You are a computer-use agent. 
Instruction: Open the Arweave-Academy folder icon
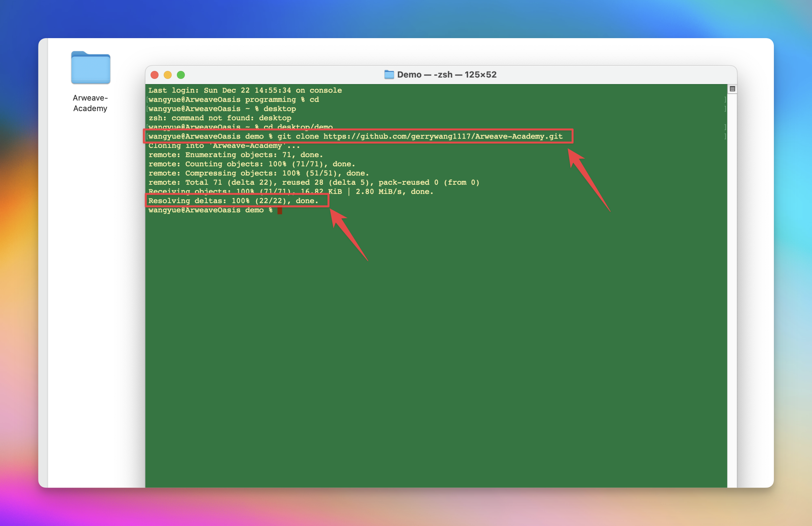coord(90,67)
